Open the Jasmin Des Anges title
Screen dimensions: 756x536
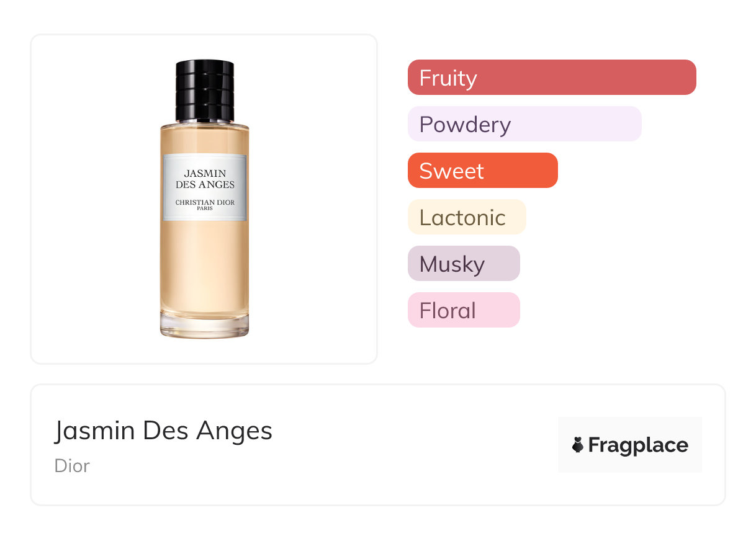click(163, 431)
